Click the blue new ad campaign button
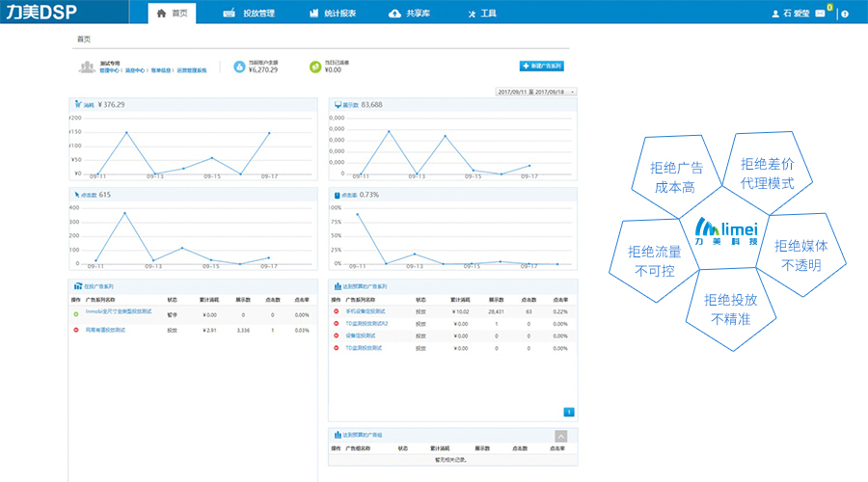 tap(541, 66)
